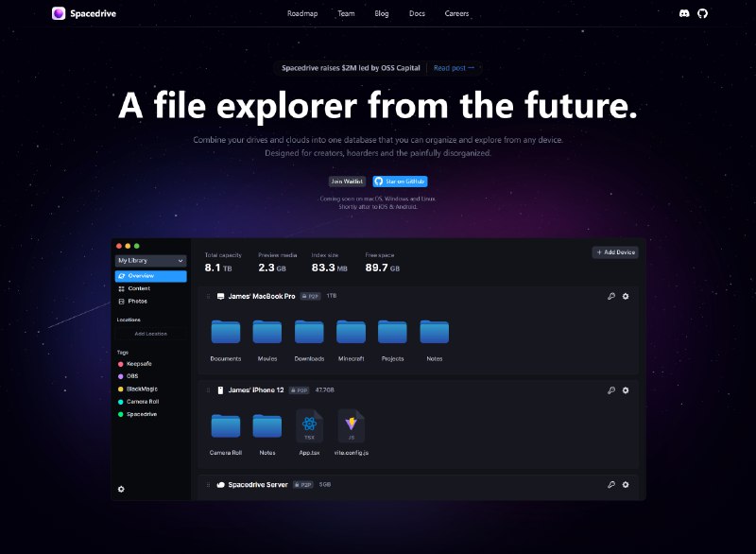Open settings gear for James' iPhone 12
756x554 pixels.
point(626,390)
